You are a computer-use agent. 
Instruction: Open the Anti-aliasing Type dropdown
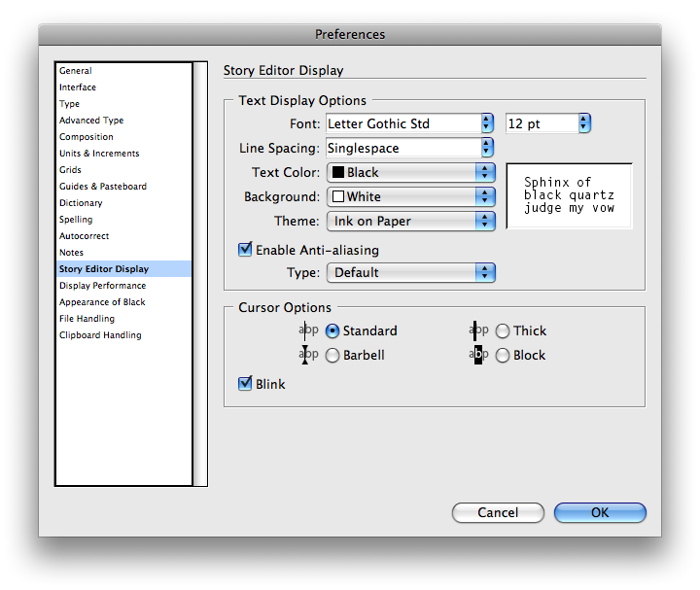410,272
